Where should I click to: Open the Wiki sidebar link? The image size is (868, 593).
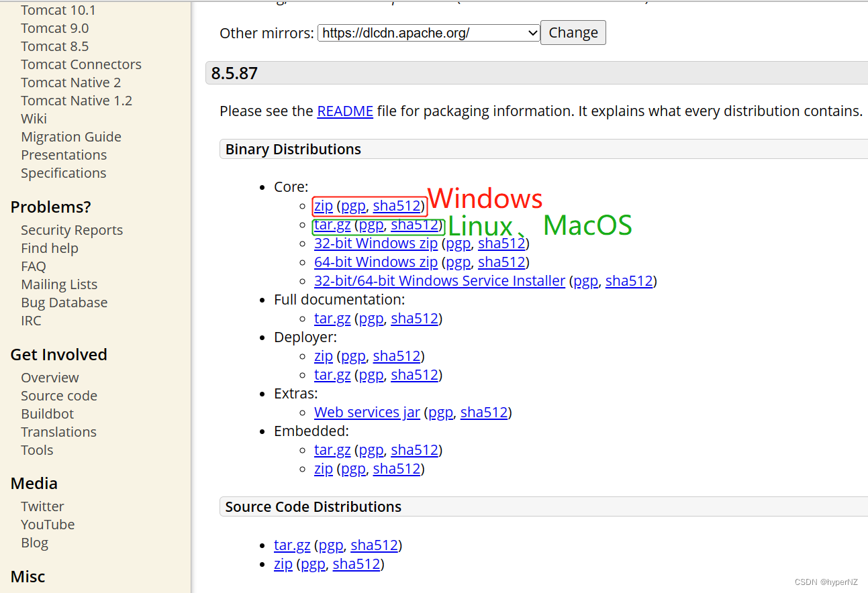[34, 119]
